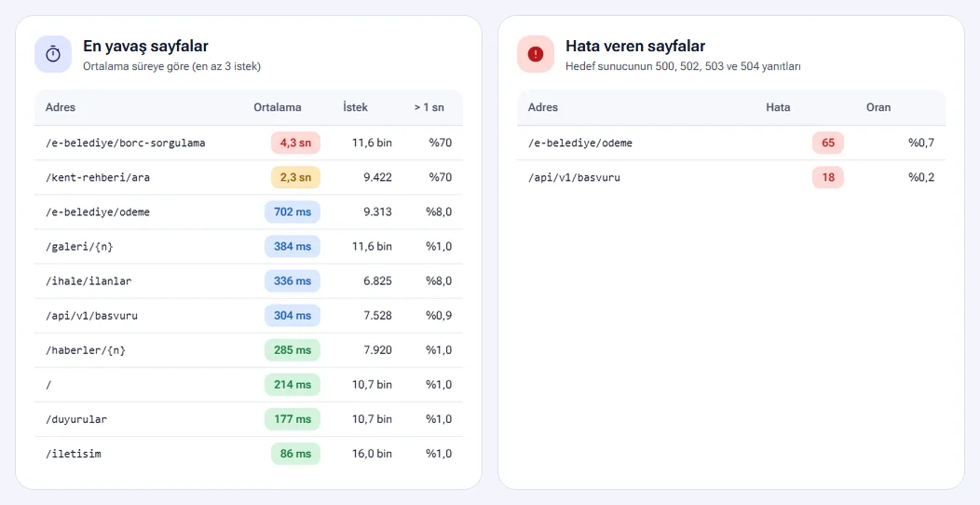The height and width of the screenshot is (505, 980).
Task: Click the > 1 sn column header
Action: pos(429,107)
